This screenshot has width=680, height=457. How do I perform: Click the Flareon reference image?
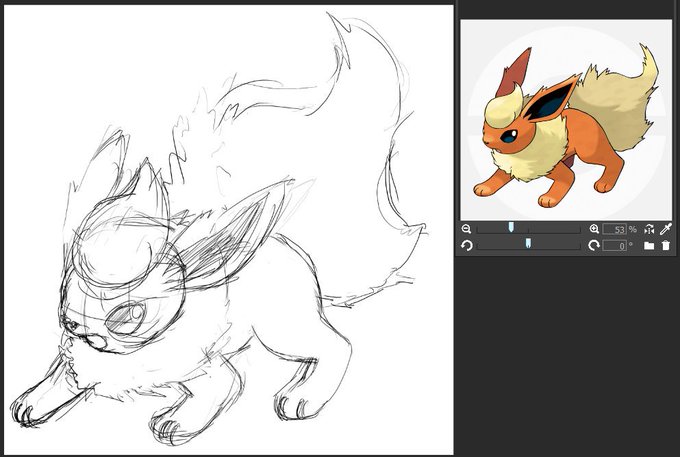coord(566,120)
